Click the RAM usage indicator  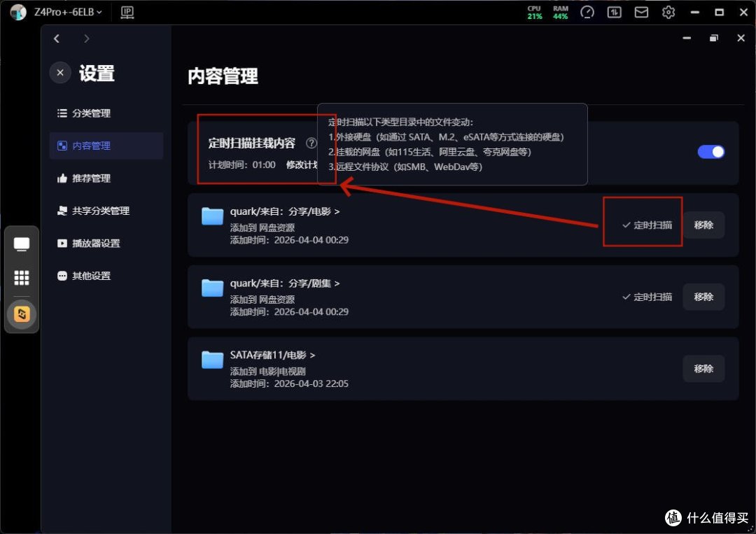point(560,13)
